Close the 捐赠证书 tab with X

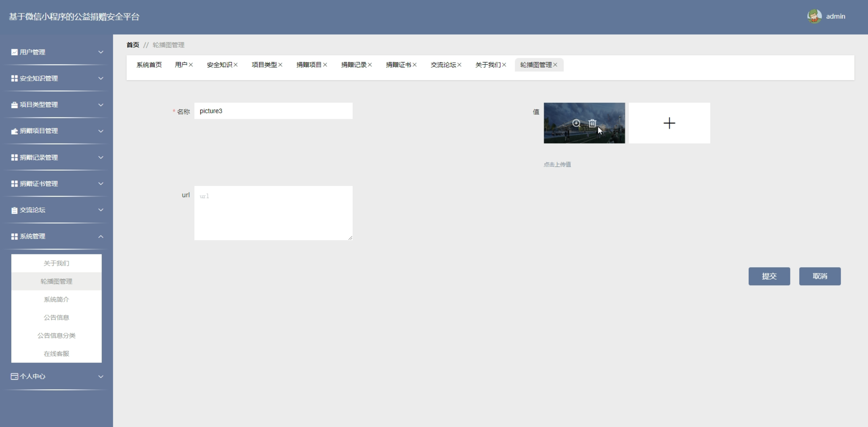(x=415, y=65)
